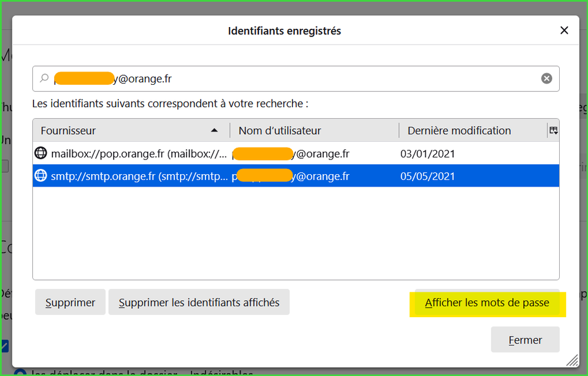Click the globe icon for pop.orange.fr
Image resolution: width=588 pixels, height=376 pixels.
[41, 154]
